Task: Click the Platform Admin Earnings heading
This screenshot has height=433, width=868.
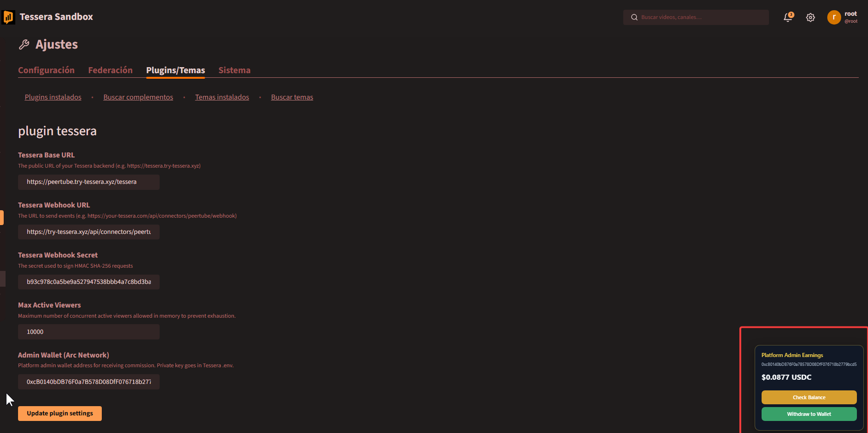Action: (x=792, y=355)
